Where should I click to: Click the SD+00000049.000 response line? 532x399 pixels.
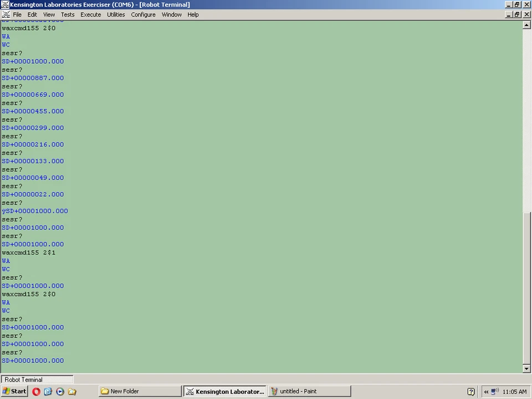coord(33,178)
